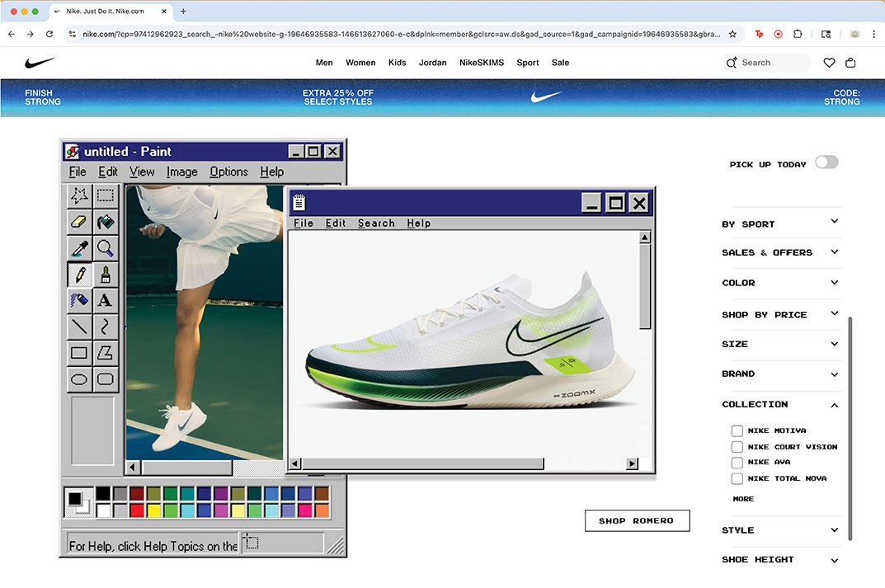Viewport: 885px width, 588px height.
Task: Open the shopping bag icon
Action: coord(850,62)
